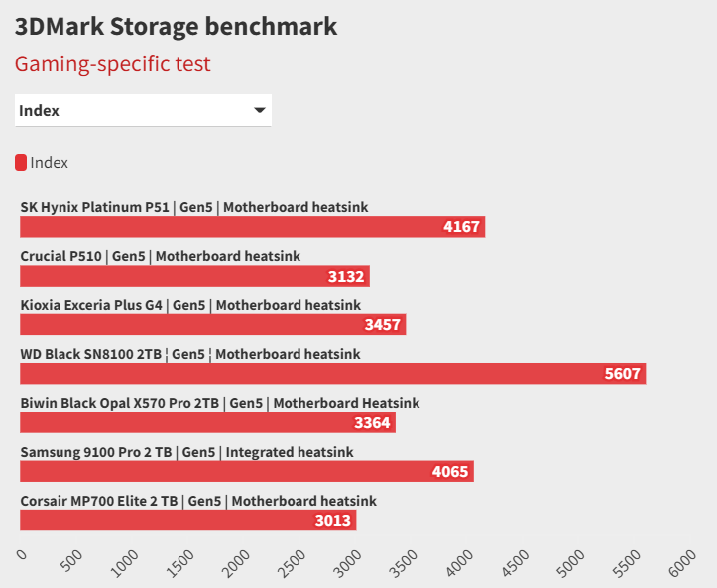The width and height of the screenshot is (717, 588).
Task: Click the Gaming-specific test subtitle
Action: [112, 64]
